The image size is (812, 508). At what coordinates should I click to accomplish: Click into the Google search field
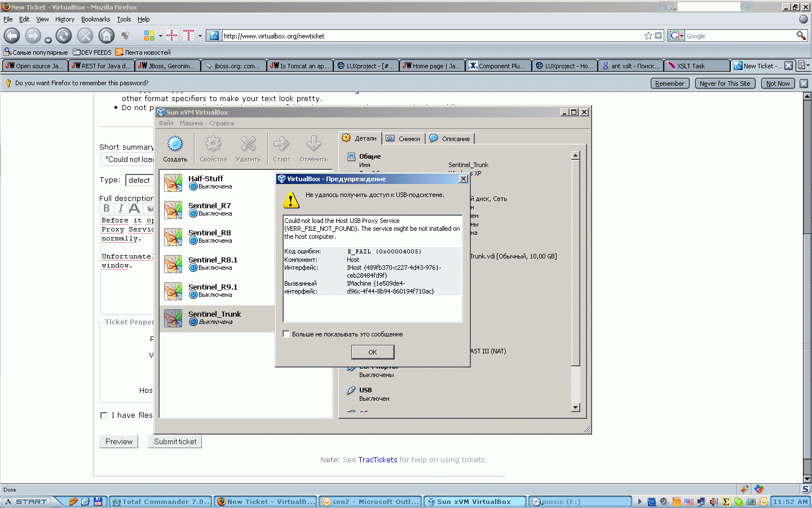tap(740, 36)
